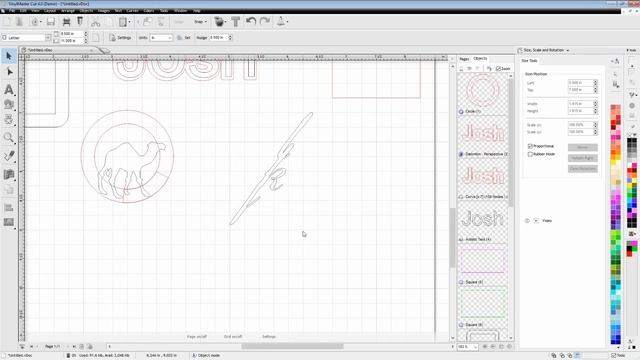640x360 pixels.
Task: Open the File menu
Action: 12,11
